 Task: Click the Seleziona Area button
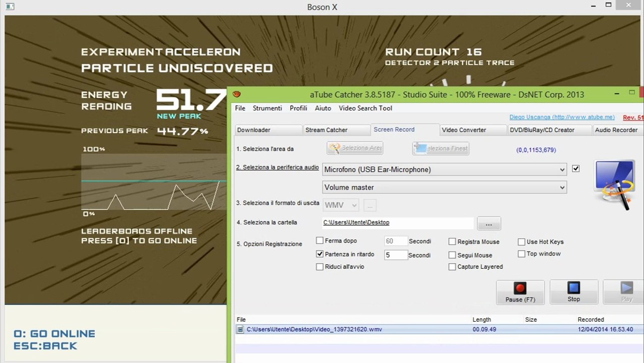tap(355, 148)
